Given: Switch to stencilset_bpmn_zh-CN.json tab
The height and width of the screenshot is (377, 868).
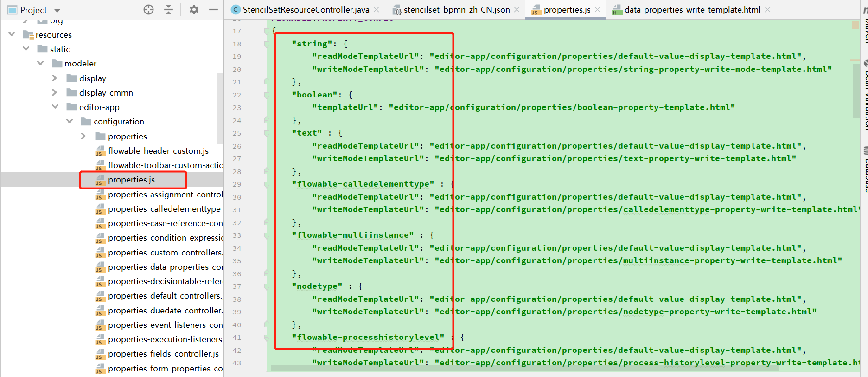Looking at the screenshot, I should point(456,9).
